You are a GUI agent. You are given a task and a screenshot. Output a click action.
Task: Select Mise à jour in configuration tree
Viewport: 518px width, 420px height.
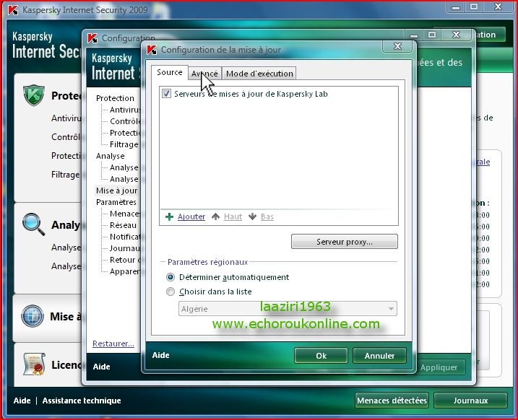(116, 191)
